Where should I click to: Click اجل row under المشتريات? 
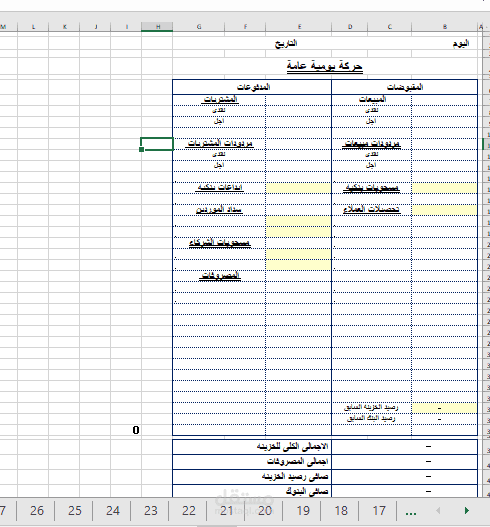[x=219, y=121]
